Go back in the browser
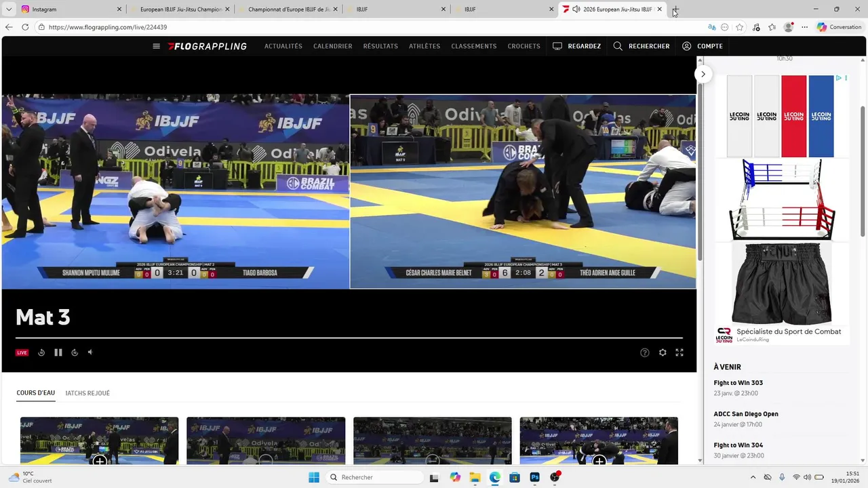 click(x=9, y=27)
